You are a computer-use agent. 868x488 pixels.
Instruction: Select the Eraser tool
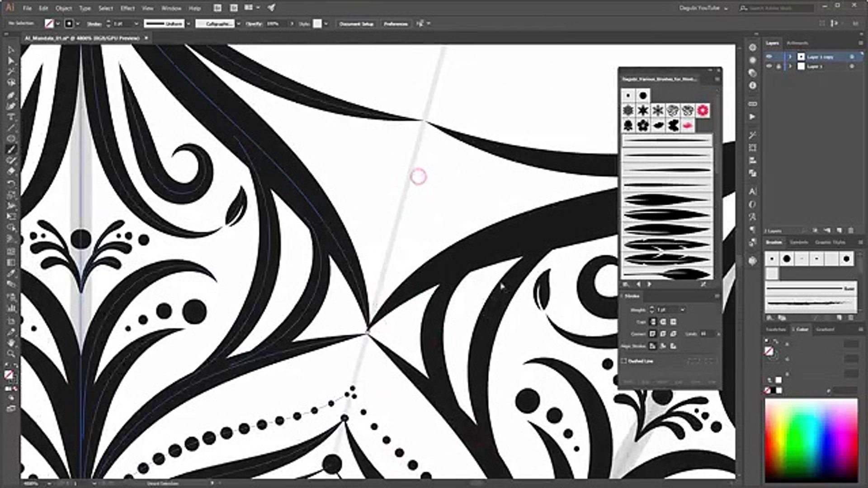(x=11, y=170)
